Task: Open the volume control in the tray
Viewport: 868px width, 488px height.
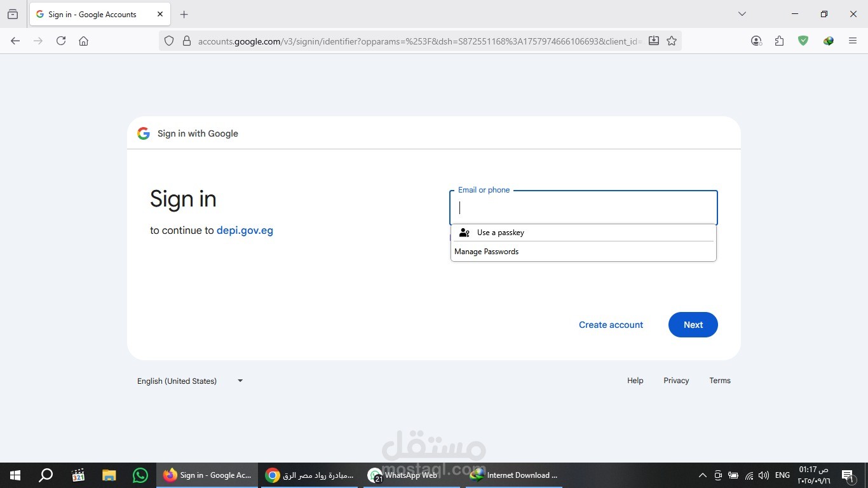Action: point(763,475)
